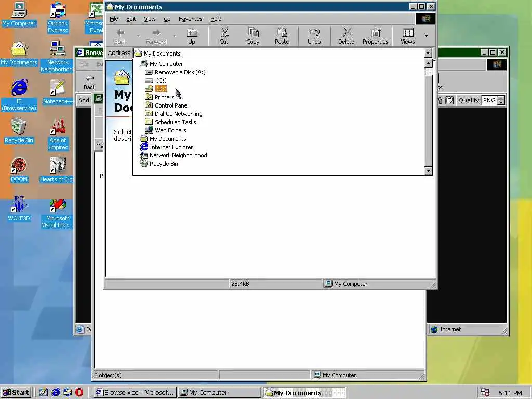
Task: Click the scheduler tray icon
Action: (485, 393)
